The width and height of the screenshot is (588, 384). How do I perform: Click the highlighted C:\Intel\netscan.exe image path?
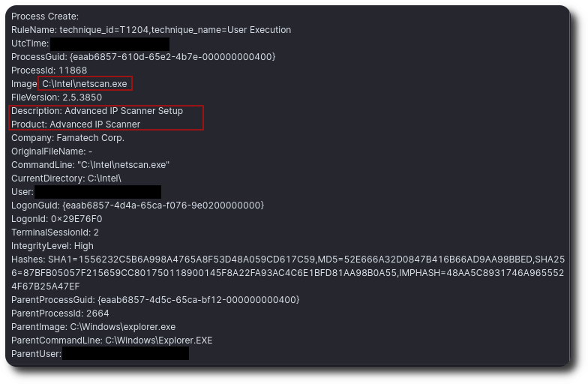tap(85, 84)
